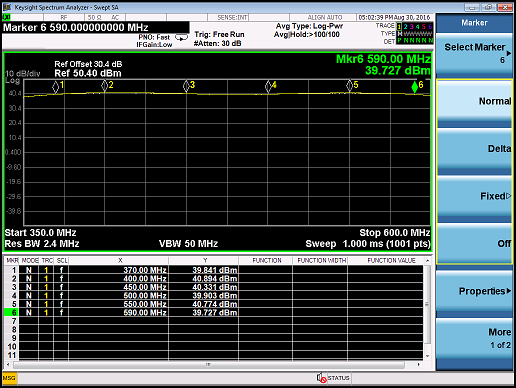Click 370.00 MHz X value cell

[x=119, y=270]
